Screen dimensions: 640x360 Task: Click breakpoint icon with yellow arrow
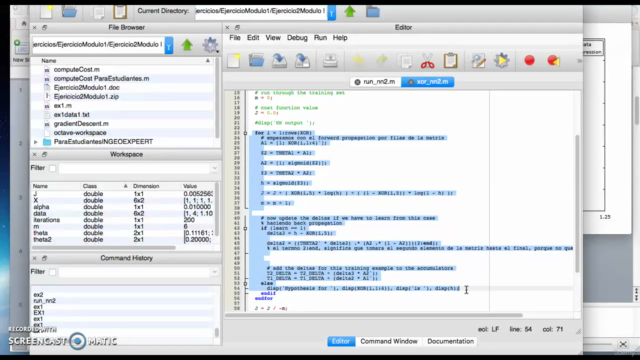(553, 60)
